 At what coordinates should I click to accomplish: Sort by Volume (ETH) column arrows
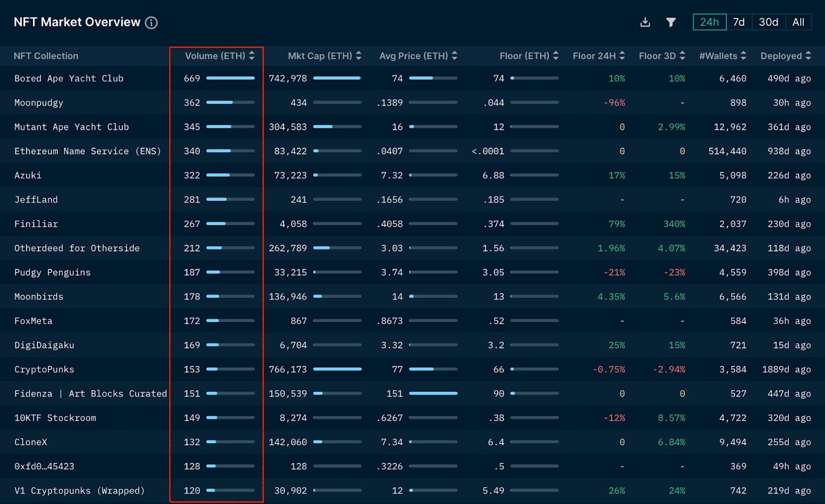[252, 56]
